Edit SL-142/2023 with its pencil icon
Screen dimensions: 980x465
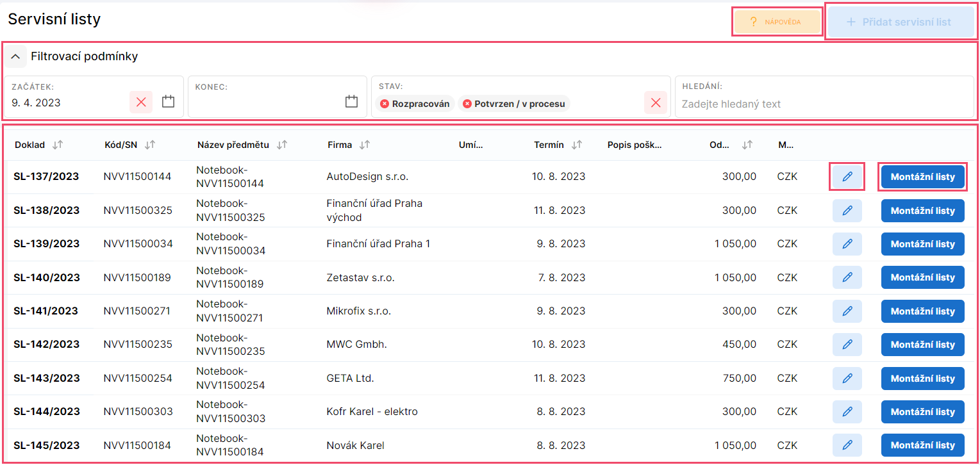click(847, 345)
